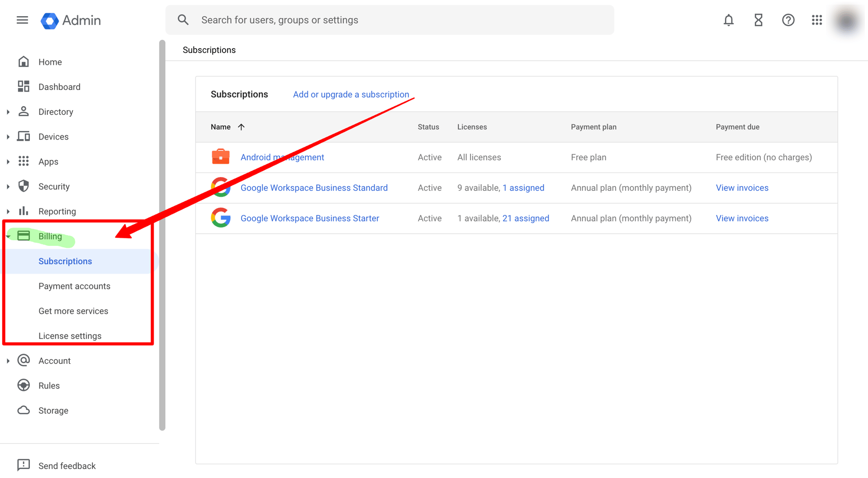868x478 pixels.
Task: Open the help icon
Action: (x=788, y=20)
